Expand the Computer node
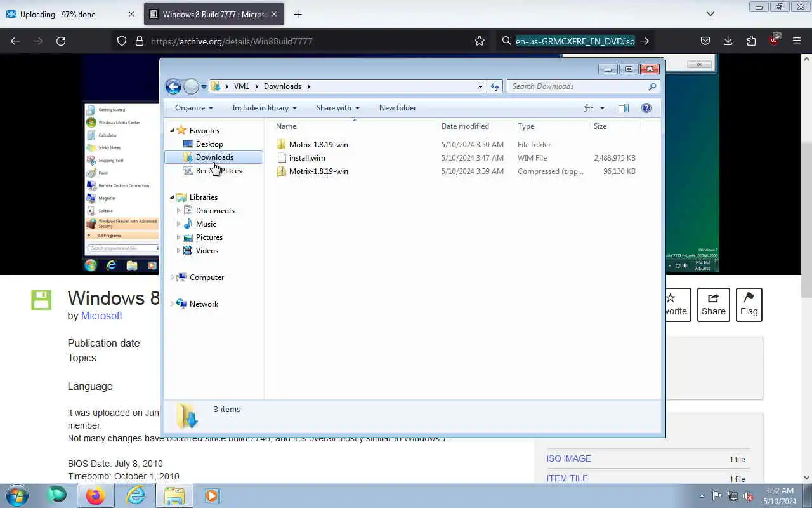The width and height of the screenshot is (812, 508). coord(172,277)
